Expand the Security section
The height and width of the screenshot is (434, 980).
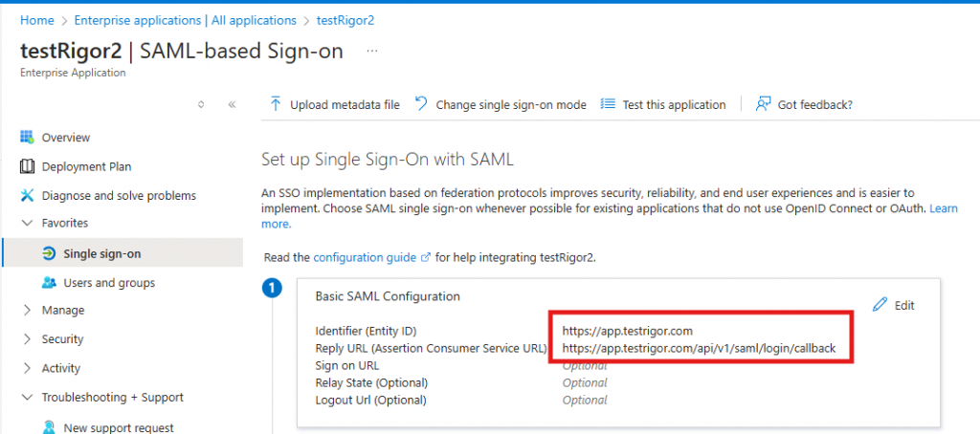(26, 339)
